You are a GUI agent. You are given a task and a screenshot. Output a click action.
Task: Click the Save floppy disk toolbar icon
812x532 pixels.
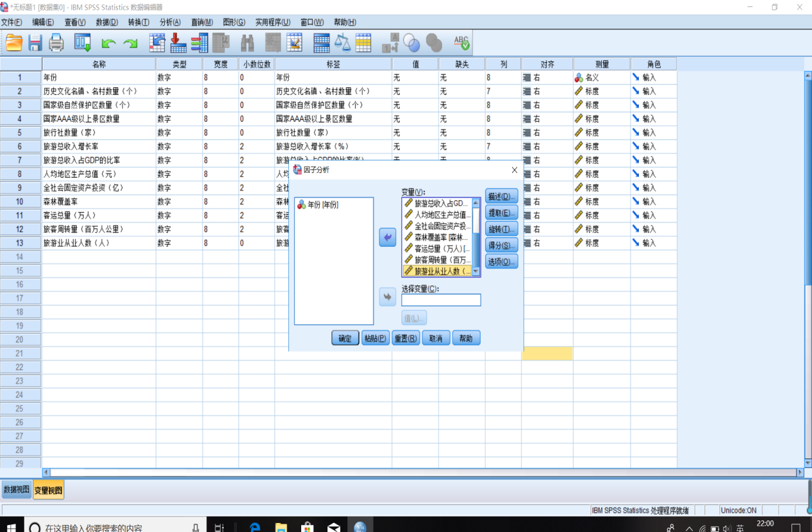pyautogui.click(x=35, y=43)
